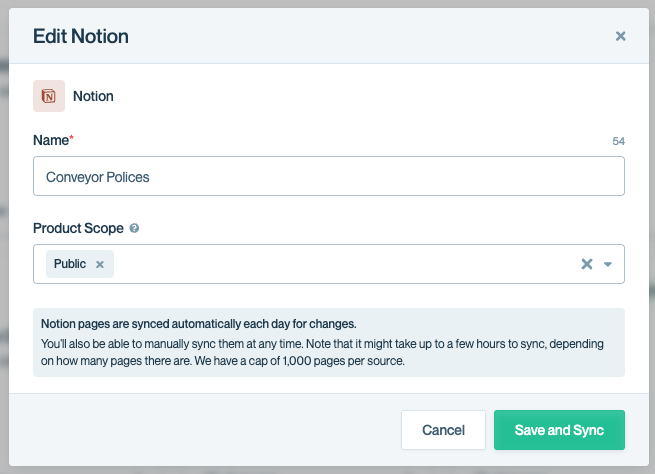Click the Save and Sync button
The width and height of the screenshot is (655, 474).
coord(559,430)
